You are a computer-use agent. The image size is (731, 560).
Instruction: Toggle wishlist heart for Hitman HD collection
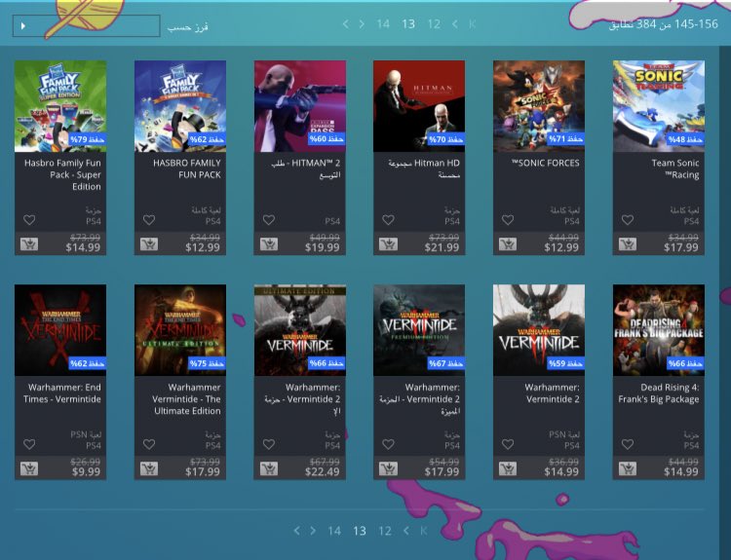coord(388,219)
